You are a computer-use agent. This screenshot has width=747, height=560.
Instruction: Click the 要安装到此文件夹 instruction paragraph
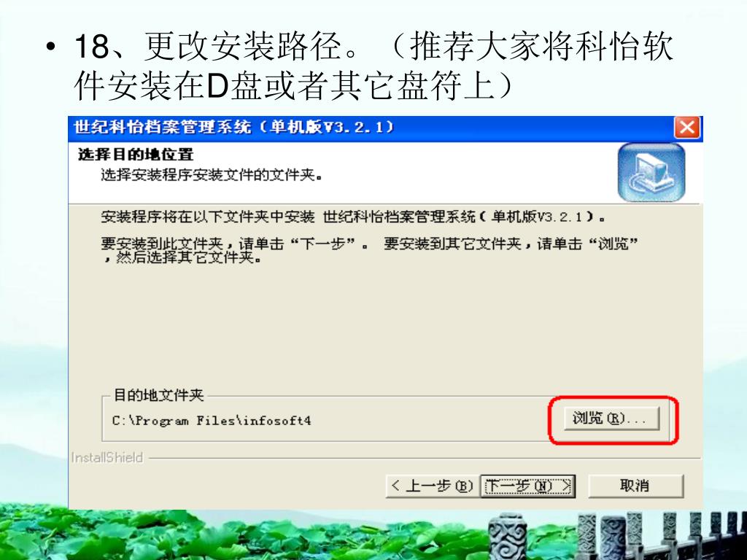[369, 251]
